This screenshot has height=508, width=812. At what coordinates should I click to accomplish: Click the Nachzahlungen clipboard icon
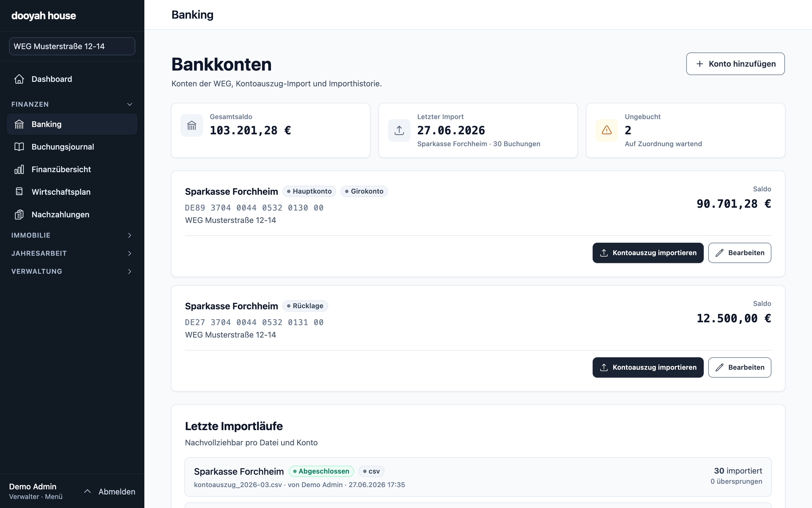pos(19,214)
